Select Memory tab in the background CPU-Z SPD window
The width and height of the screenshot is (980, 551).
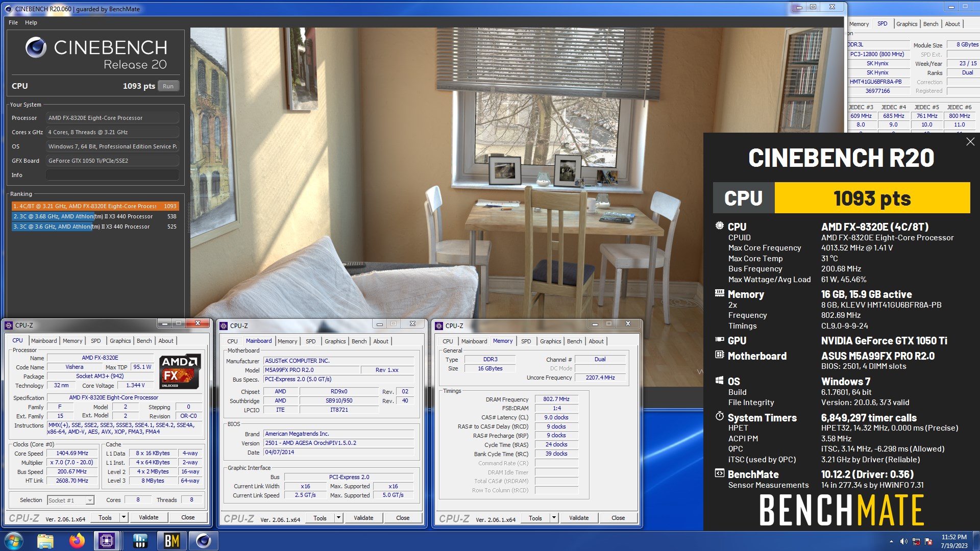pyautogui.click(x=859, y=24)
